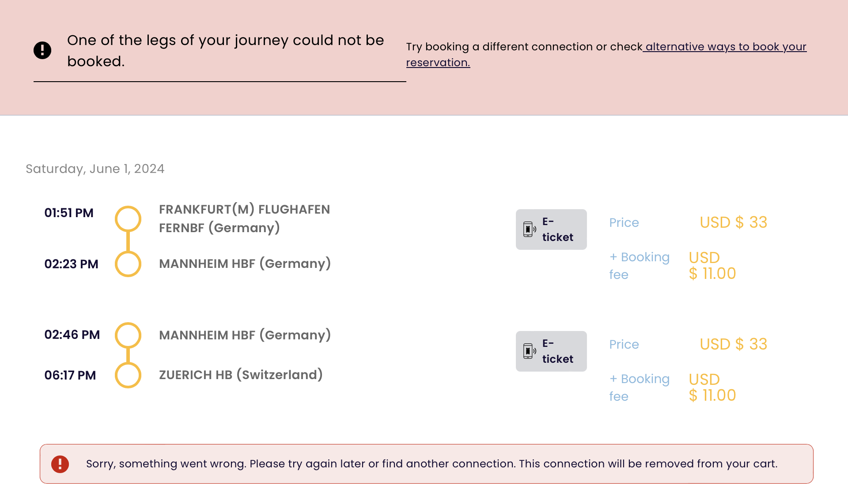This screenshot has height=504, width=848.
Task: Click the Zuerich HB (Switzerland) station name
Action: click(241, 375)
